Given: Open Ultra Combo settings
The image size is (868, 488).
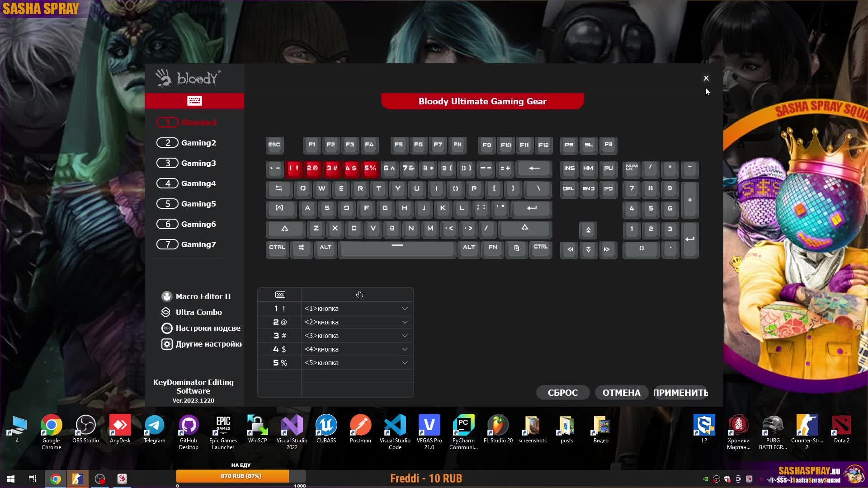Looking at the screenshot, I should coord(198,312).
